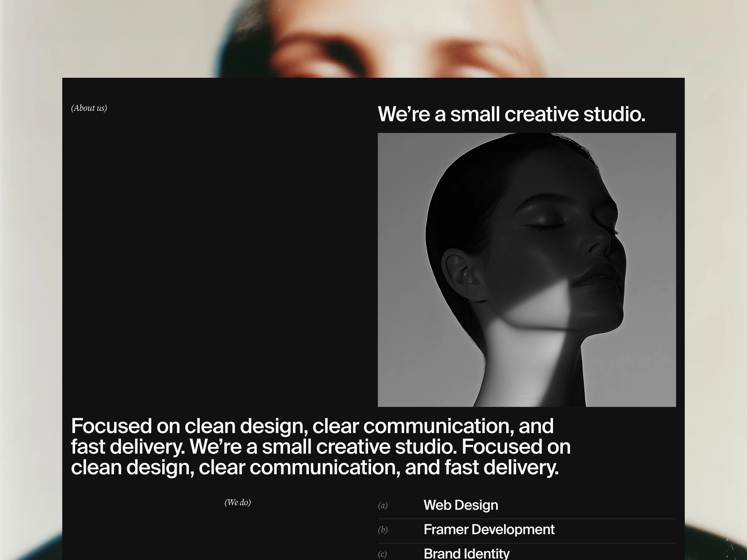Click the "(We do)" label

[x=237, y=502]
